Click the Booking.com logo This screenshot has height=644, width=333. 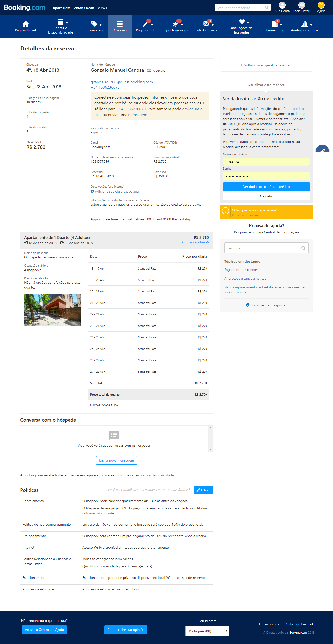25,8
